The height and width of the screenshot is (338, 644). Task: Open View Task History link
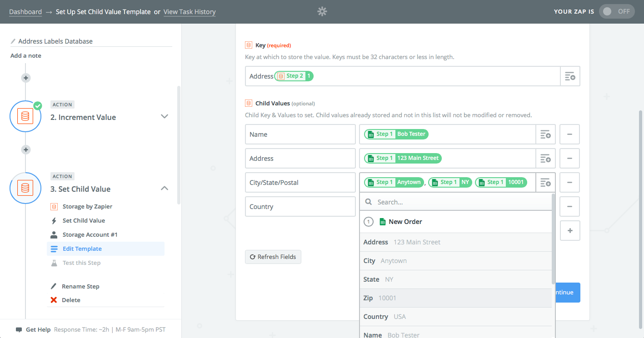click(x=190, y=12)
